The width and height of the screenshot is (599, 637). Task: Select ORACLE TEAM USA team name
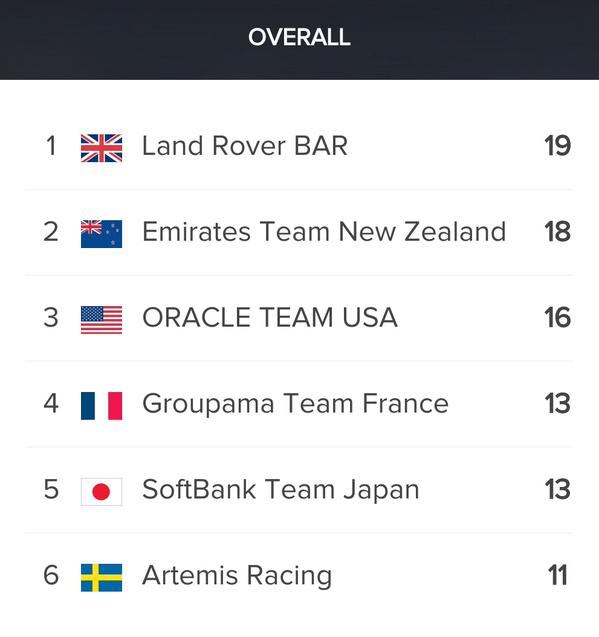click(270, 317)
